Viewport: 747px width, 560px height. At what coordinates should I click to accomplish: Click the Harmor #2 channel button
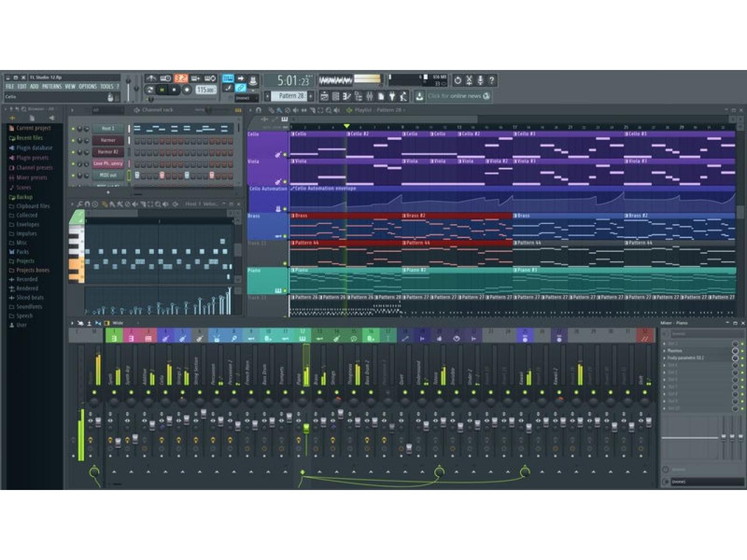click(x=108, y=152)
